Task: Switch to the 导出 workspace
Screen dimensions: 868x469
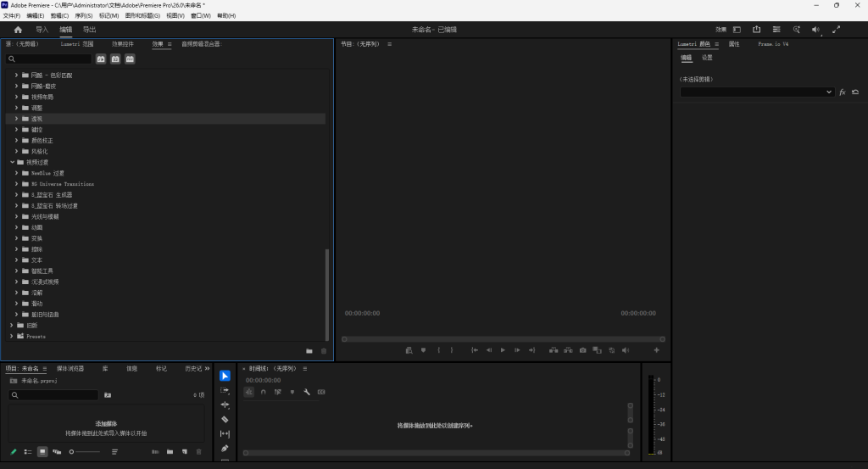Action: pyautogui.click(x=89, y=30)
